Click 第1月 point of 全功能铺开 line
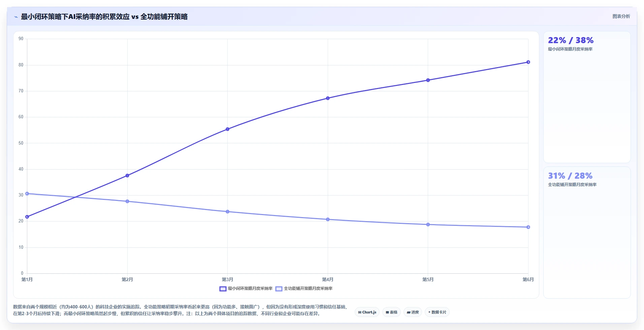The image size is (644, 330). click(x=27, y=193)
